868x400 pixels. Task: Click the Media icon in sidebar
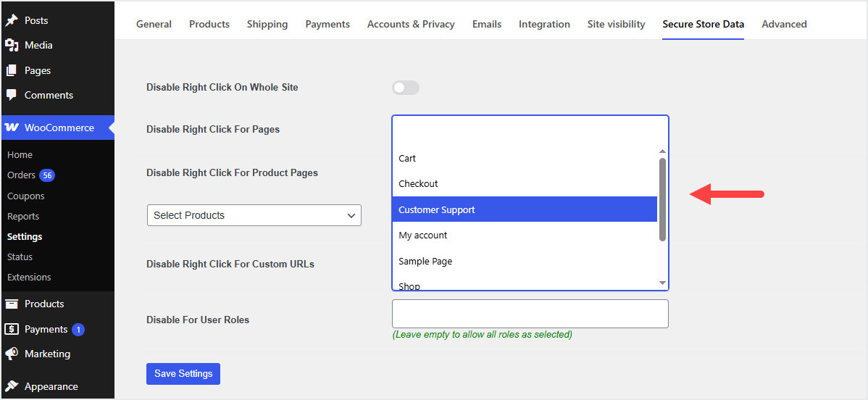[x=12, y=45]
